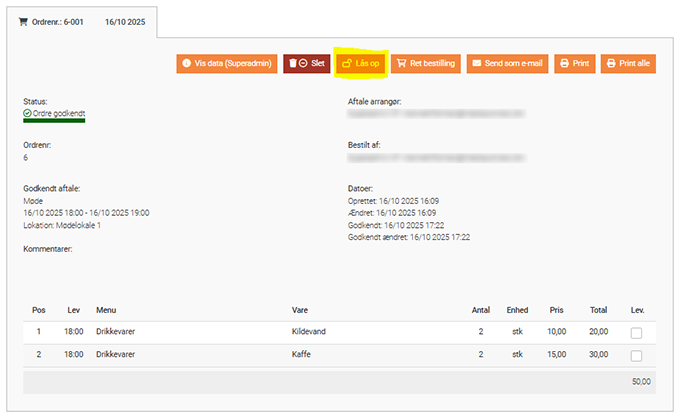
Task: Click the printer icon on Print alle
Action: 612,63
